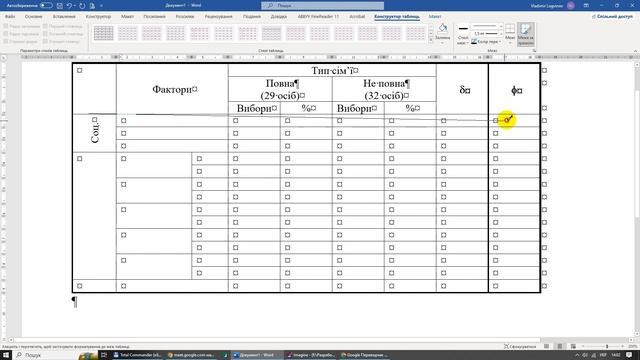Click the "Тип сім'ї" header cell
Image resolution: width=640 pixels, height=360 pixels.
[332, 70]
